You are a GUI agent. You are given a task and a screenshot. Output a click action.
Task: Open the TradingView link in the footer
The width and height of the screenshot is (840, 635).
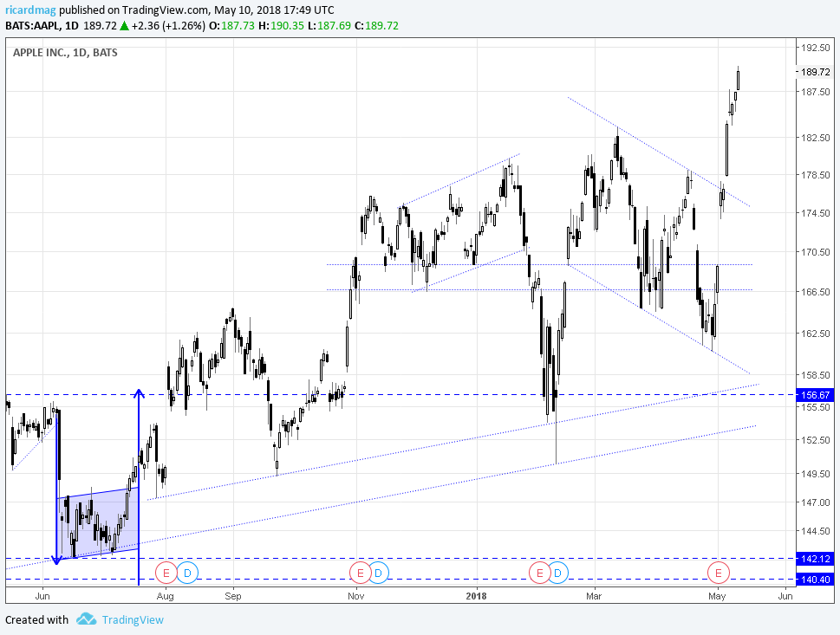pyautogui.click(x=133, y=619)
